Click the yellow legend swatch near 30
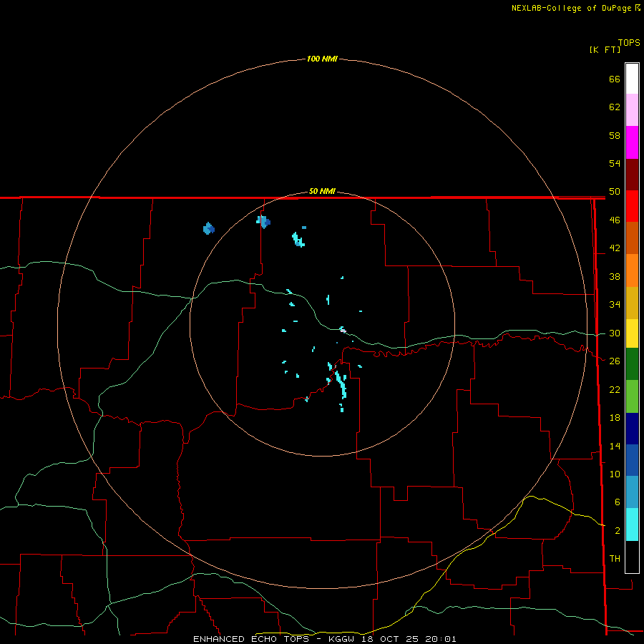 tap(632, 333)
